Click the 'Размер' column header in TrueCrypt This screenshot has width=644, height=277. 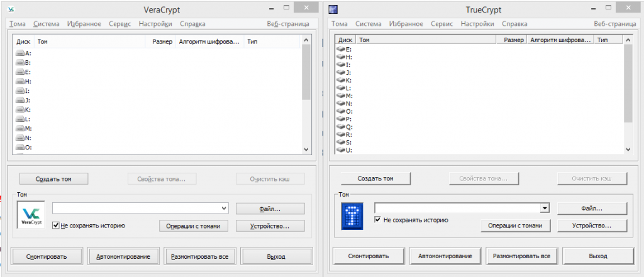pos(513,40)
